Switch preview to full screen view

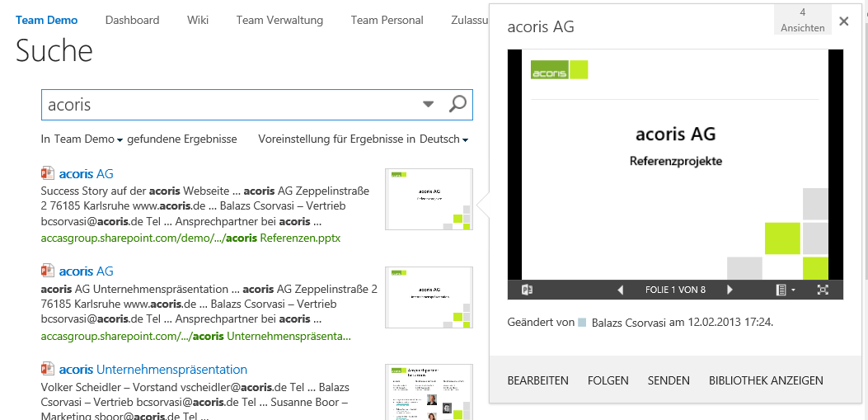(x=823, y=290)
